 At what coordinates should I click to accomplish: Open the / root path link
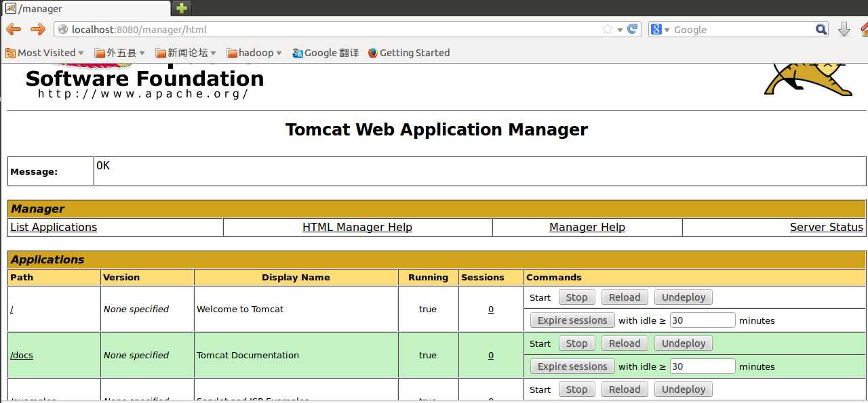12,309
